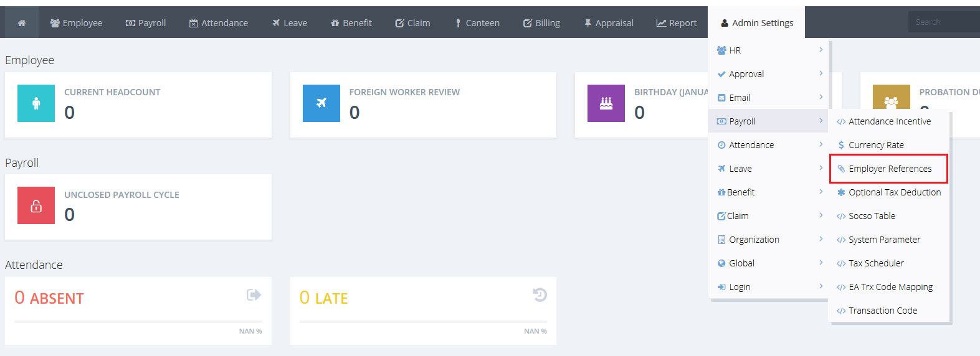
Task: Select Employer References from Payroll submenu
Action: (890, 169)
